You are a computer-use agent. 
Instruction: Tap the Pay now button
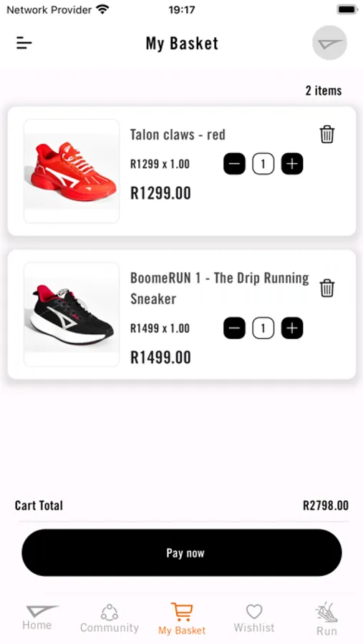[182, 552]
